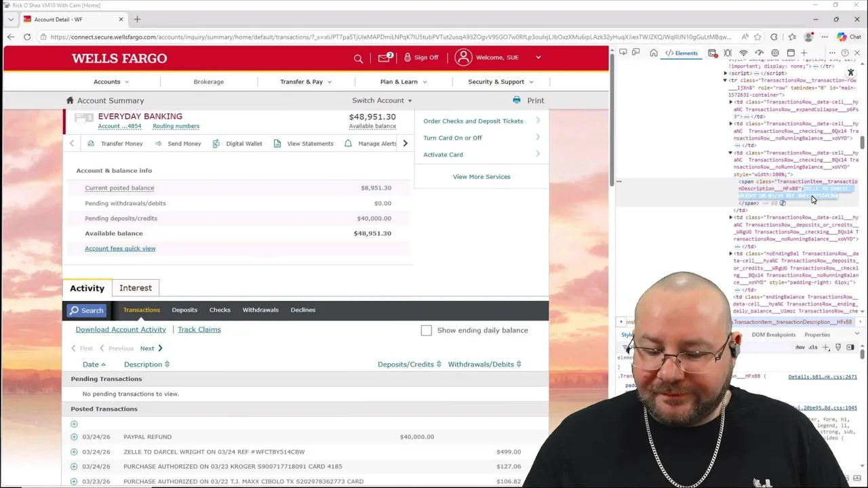
Task: Expand the KROGER purchase transaction row
Action: click(74, 466)
